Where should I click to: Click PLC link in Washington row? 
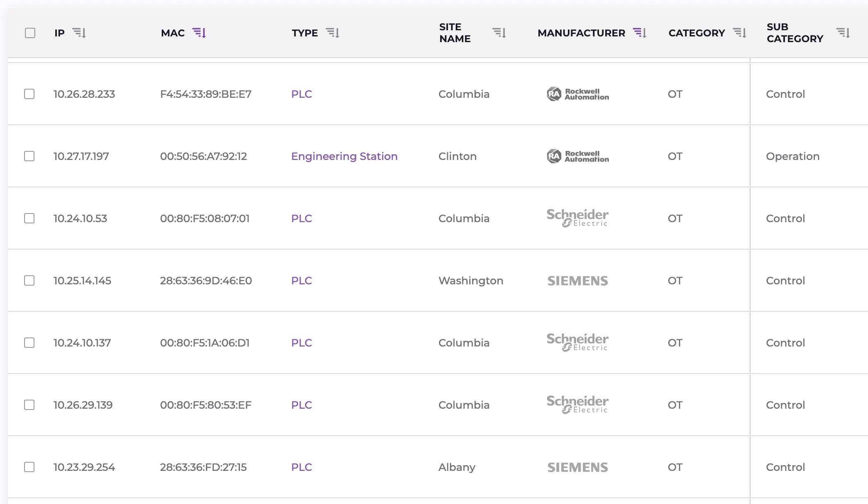click(x=301, y=281)
